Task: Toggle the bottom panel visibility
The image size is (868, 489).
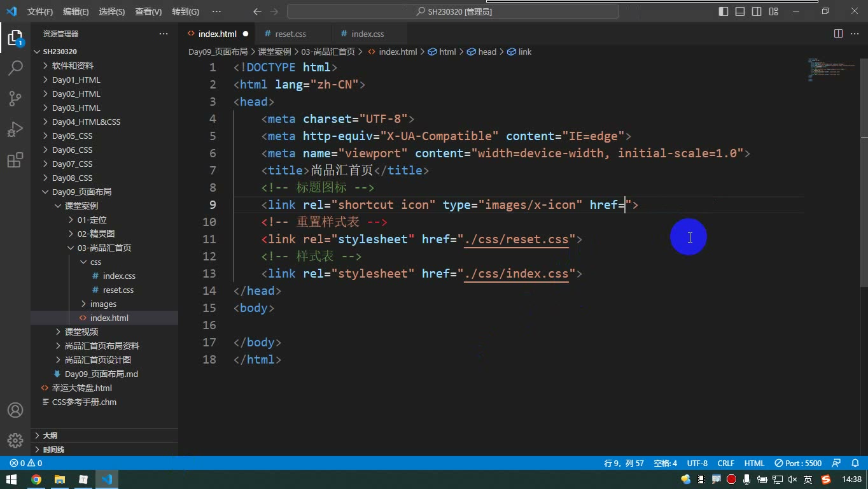Action: (740, 11)
